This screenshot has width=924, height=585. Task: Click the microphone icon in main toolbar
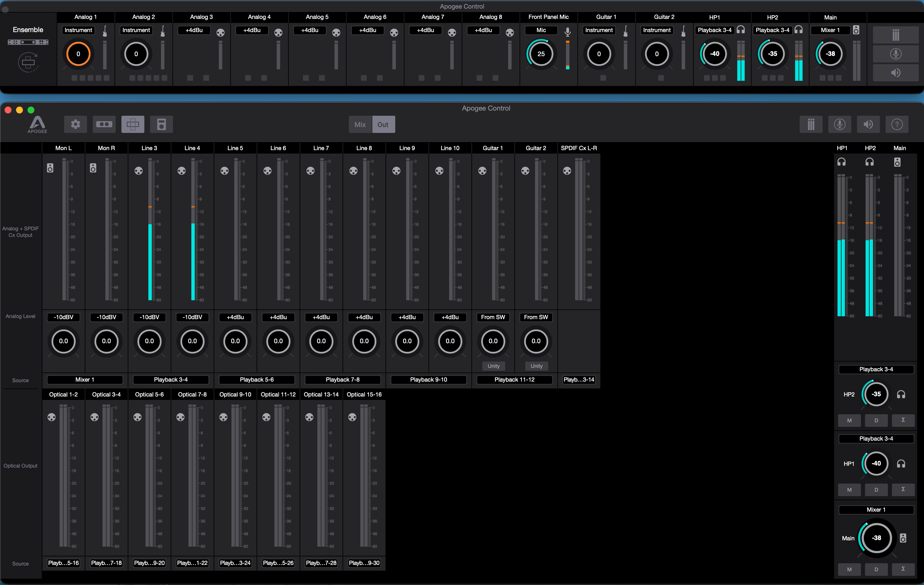pos(840,124)
